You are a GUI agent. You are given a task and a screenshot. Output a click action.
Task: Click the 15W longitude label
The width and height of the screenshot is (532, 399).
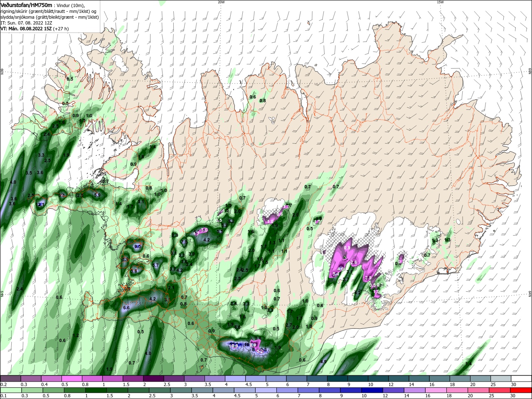tap(440, 2)
